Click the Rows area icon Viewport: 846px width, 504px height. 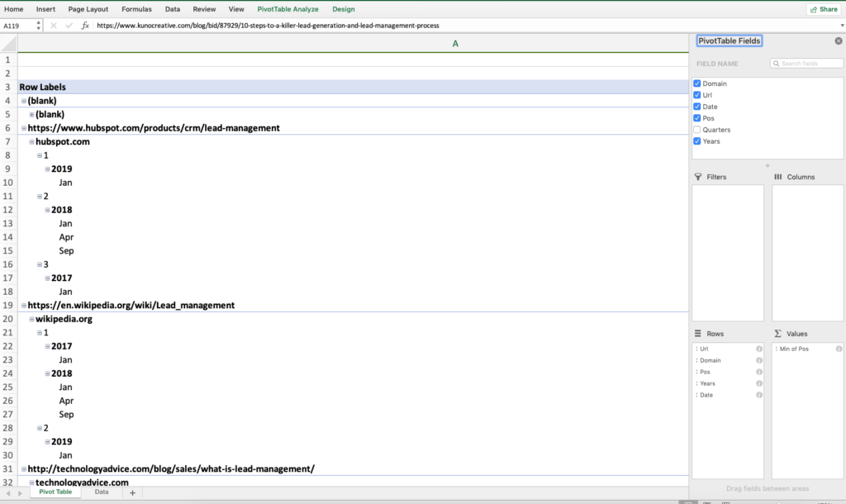point(698,334)
